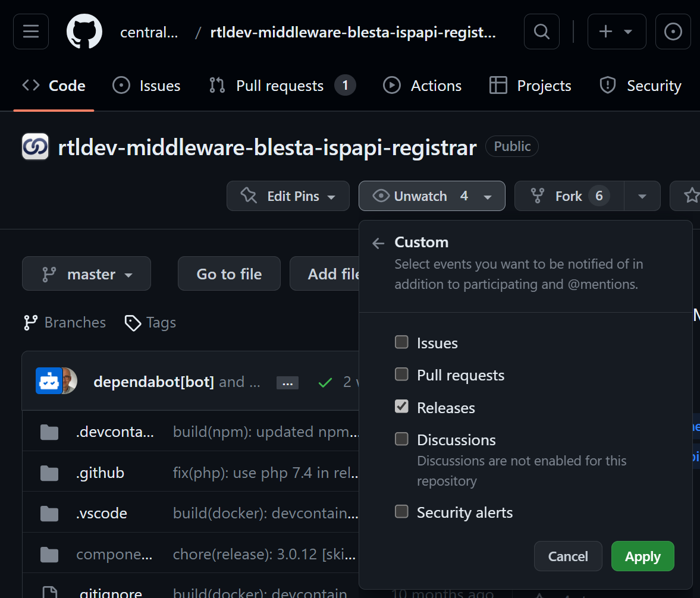This screenshot has width=700, height=598.
Task: Open the master branch selector
Action: [86, 273]
